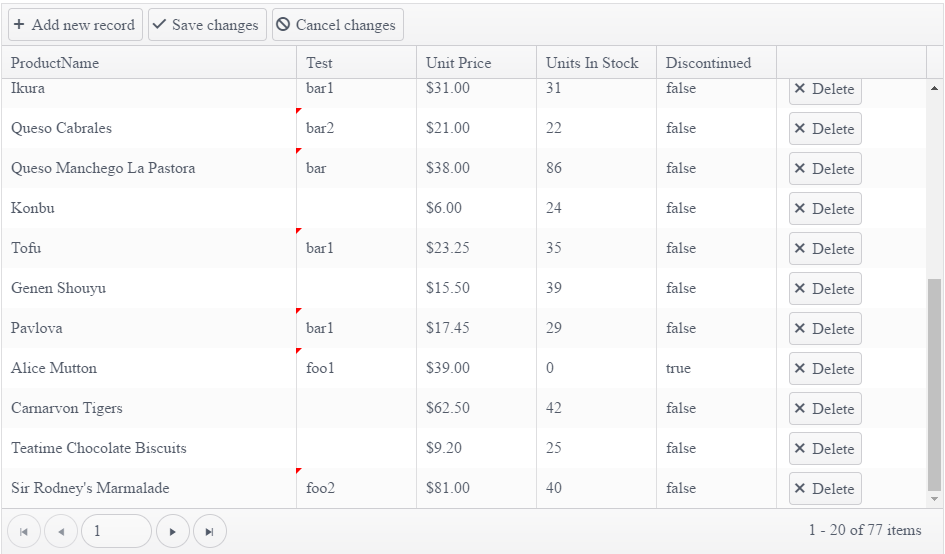
Task: Save changes to the grid
Action: [x=206, y=25]
